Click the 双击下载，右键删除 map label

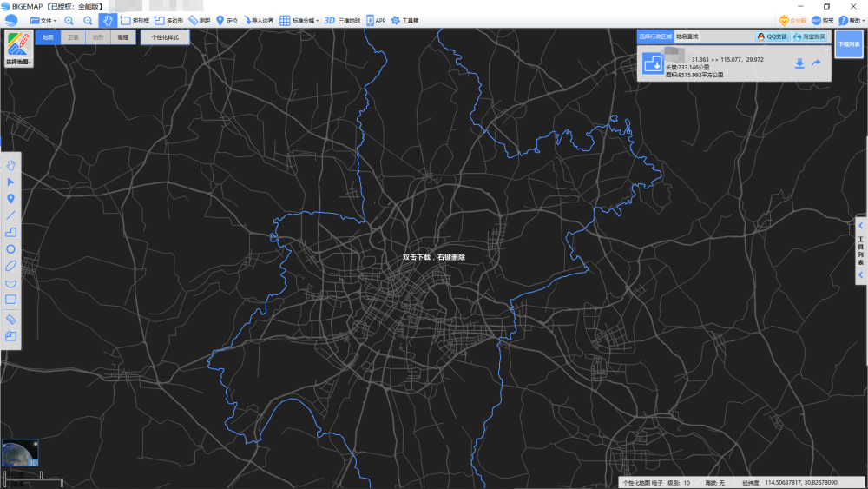click(434, 257)
